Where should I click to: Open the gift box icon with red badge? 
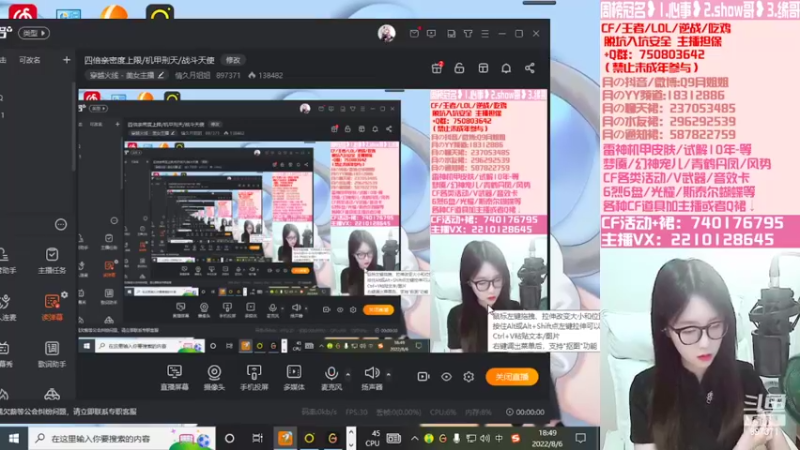(x=437, y=68)
